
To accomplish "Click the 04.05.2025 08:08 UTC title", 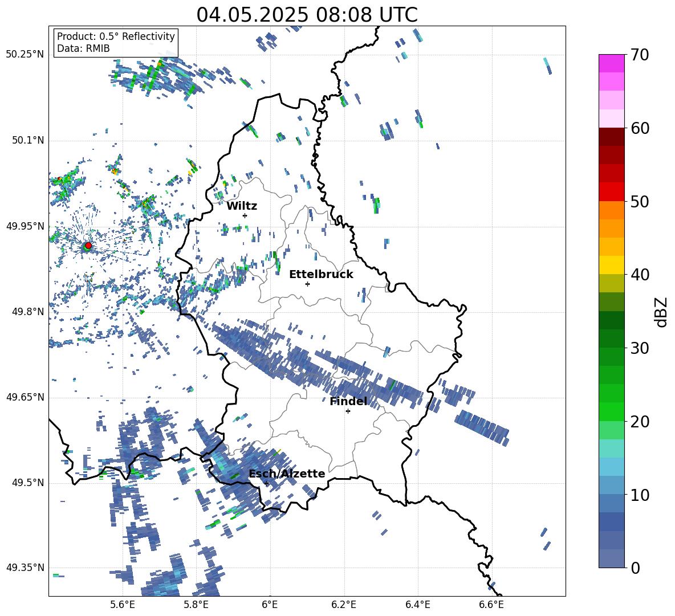I will (x=307, y=15).
